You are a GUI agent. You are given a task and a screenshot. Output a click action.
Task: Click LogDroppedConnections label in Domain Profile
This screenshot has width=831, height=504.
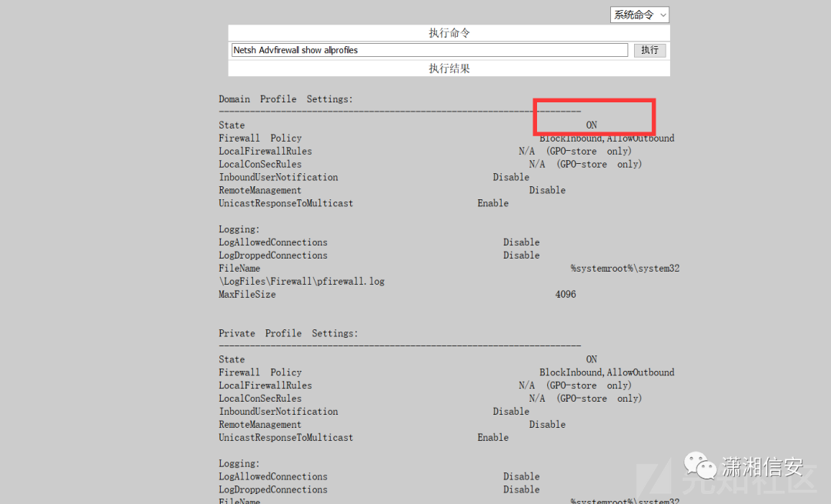(273, 255)
